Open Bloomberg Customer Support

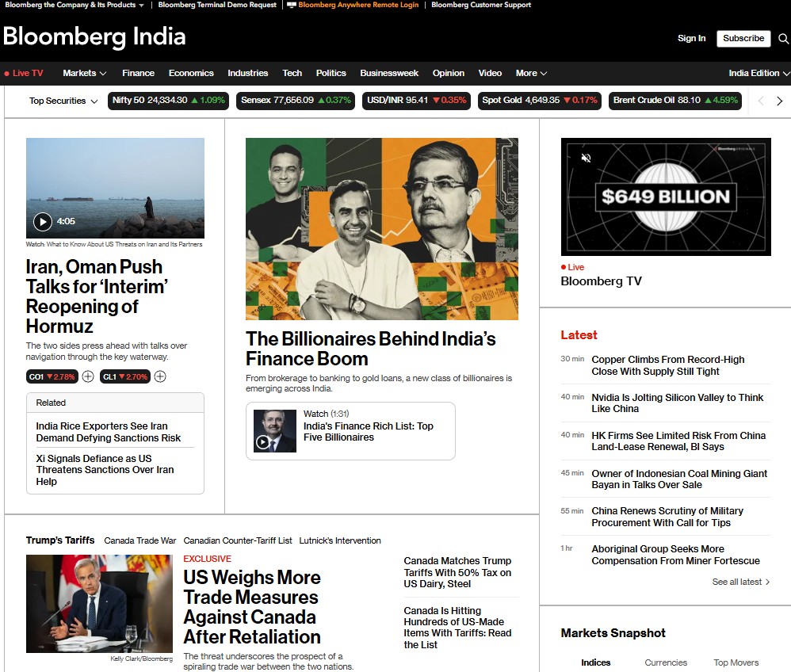[481, 5]
